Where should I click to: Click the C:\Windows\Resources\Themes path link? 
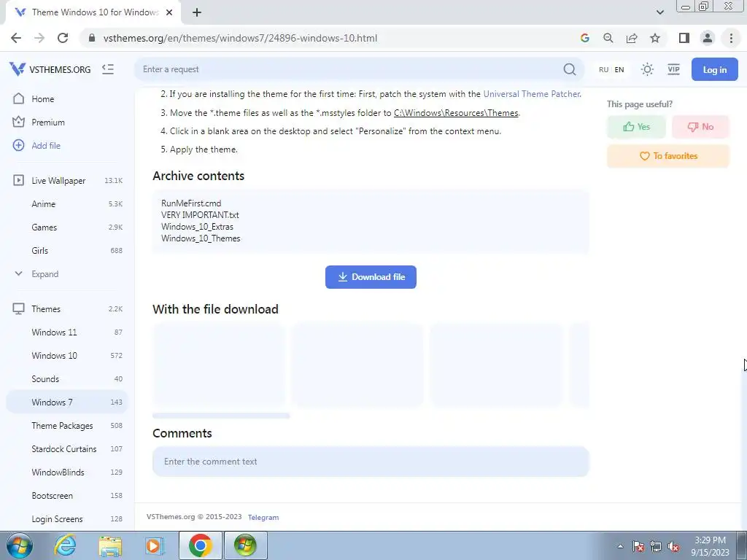(x=456, y=113)
